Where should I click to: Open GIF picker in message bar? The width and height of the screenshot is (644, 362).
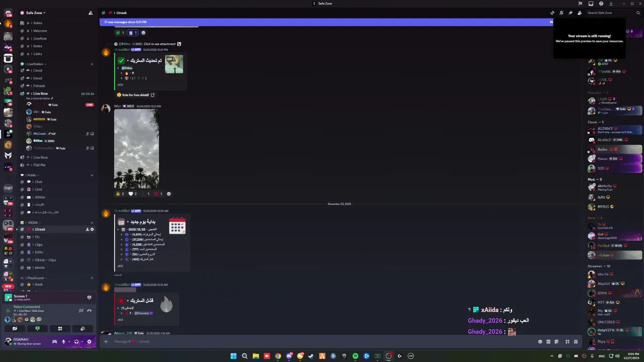(x=548, y=341)
